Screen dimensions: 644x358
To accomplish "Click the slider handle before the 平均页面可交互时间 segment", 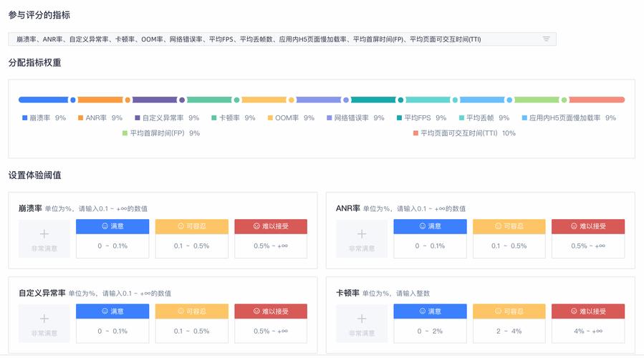I will [x=564, y=100].
